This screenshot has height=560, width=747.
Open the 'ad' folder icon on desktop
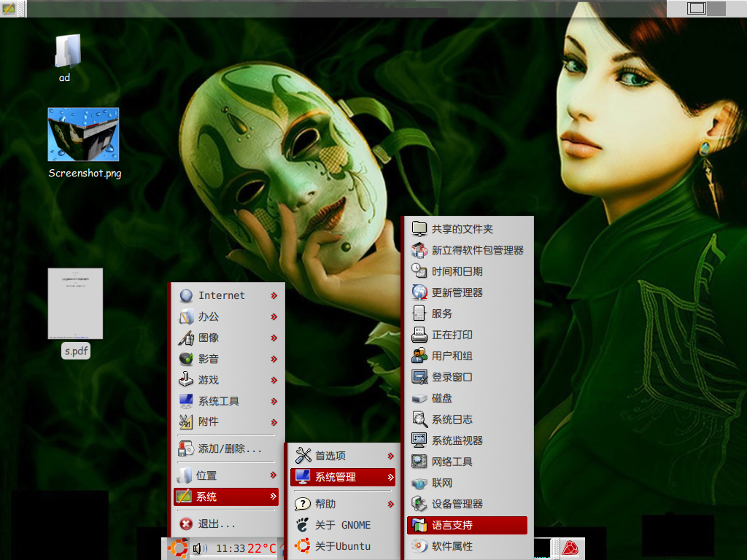[67, 50]
